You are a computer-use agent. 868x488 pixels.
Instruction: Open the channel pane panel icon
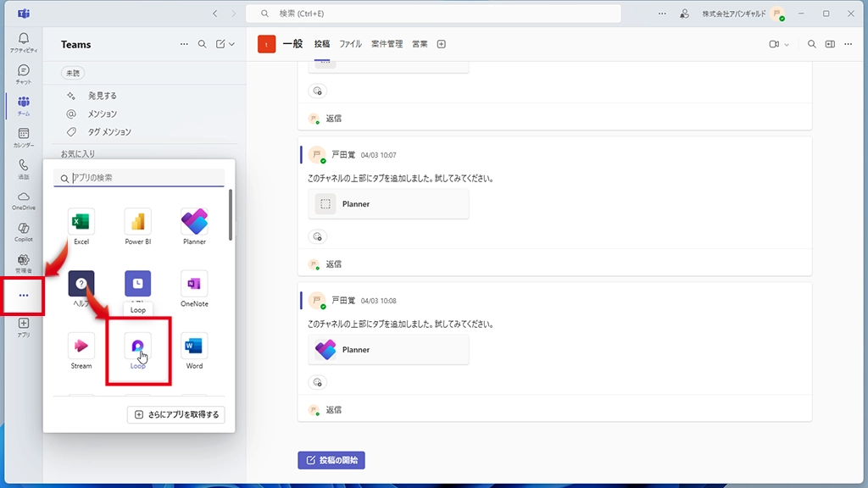click(x=830, y=44)
